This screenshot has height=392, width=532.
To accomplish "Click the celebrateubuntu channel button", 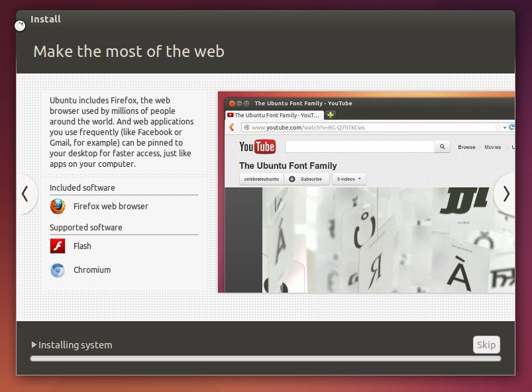I will tap(261, 179).
